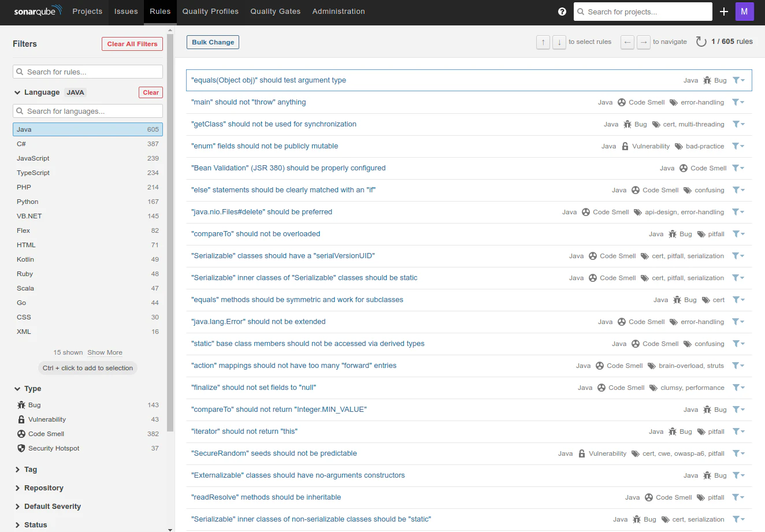
Task: Expand the Repository filter section
Action: point(39,488)
